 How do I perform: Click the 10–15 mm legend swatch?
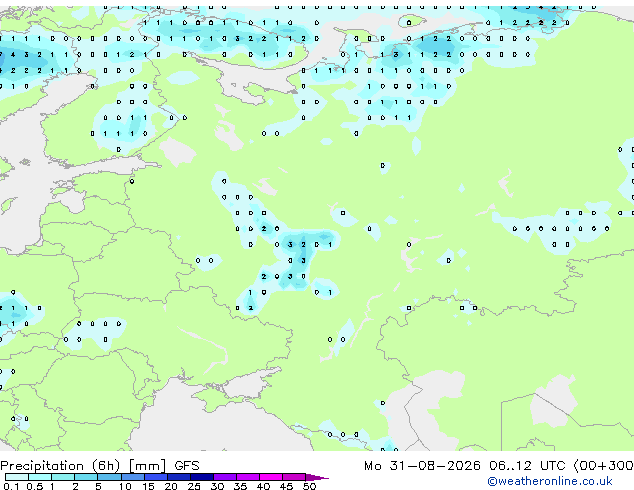click(x=132, y=477)
